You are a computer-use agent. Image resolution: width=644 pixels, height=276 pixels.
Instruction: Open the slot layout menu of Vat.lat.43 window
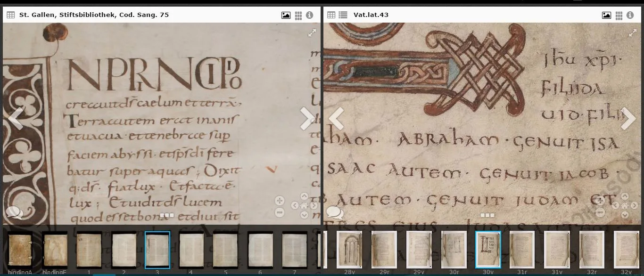[331, 15]
